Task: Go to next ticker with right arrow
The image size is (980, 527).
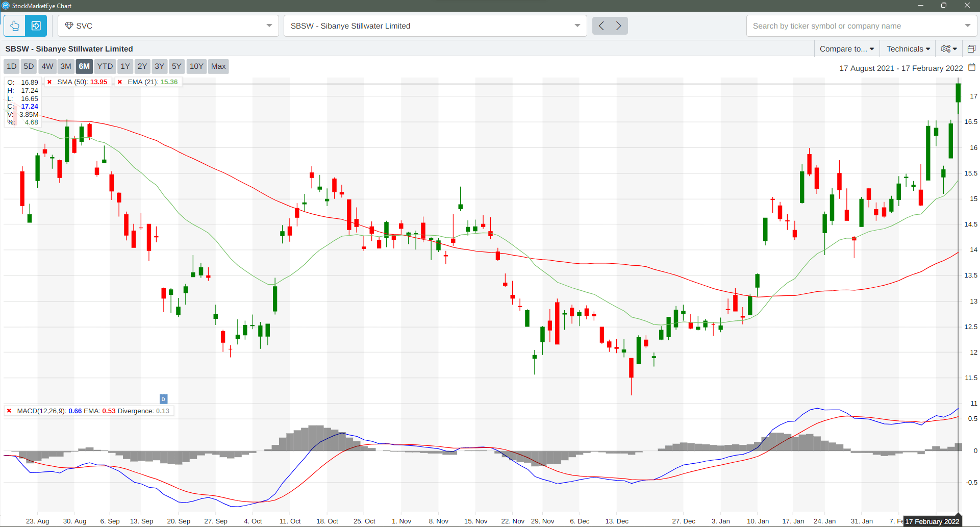Action: [619, 26]
